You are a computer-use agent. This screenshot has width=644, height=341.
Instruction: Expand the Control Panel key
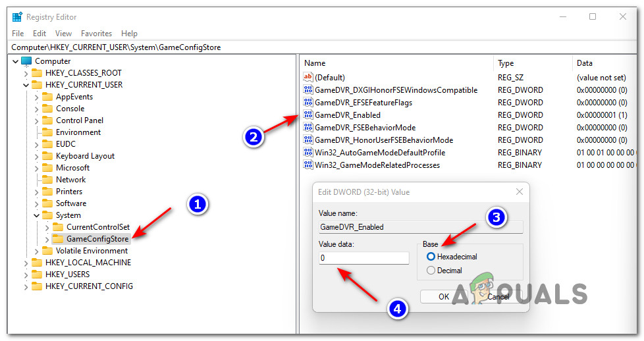click(x=37, y=121)
